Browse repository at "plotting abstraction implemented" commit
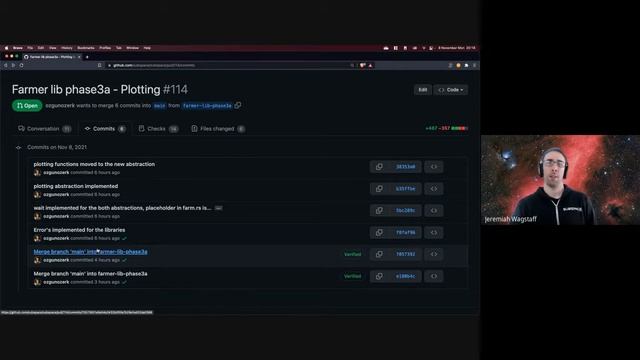 point(433,189)
